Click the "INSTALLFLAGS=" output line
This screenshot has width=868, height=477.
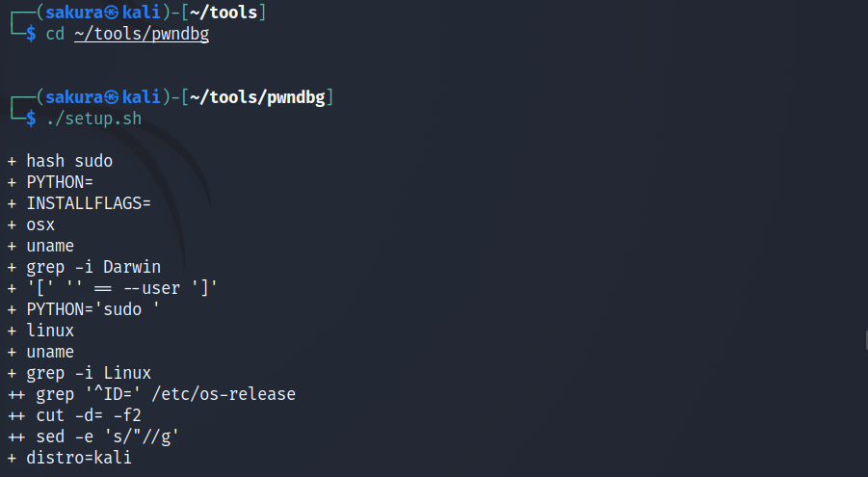pyautogui.click(x=88, y=203)
